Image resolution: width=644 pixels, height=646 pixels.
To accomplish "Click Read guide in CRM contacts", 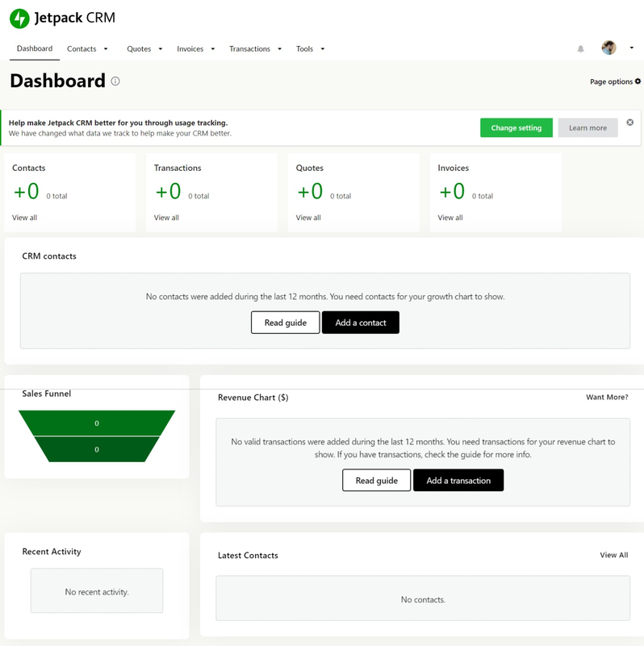I will tap(286, 323).
